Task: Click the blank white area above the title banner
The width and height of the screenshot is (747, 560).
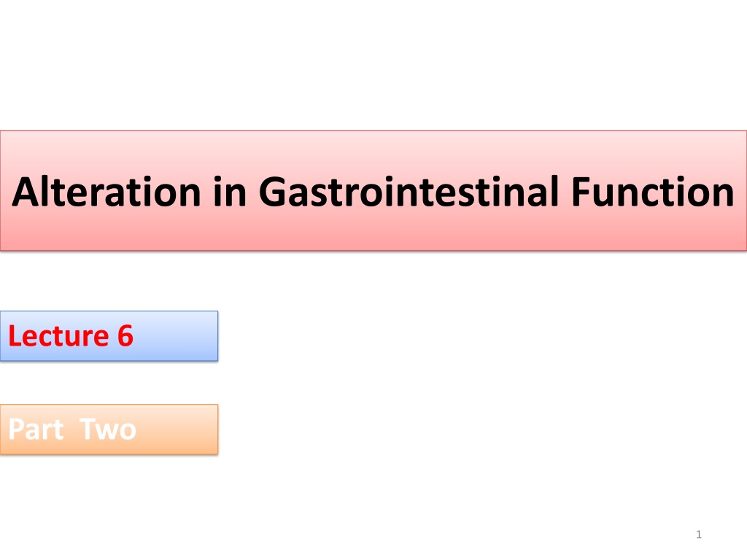Action: click(373, 64)
